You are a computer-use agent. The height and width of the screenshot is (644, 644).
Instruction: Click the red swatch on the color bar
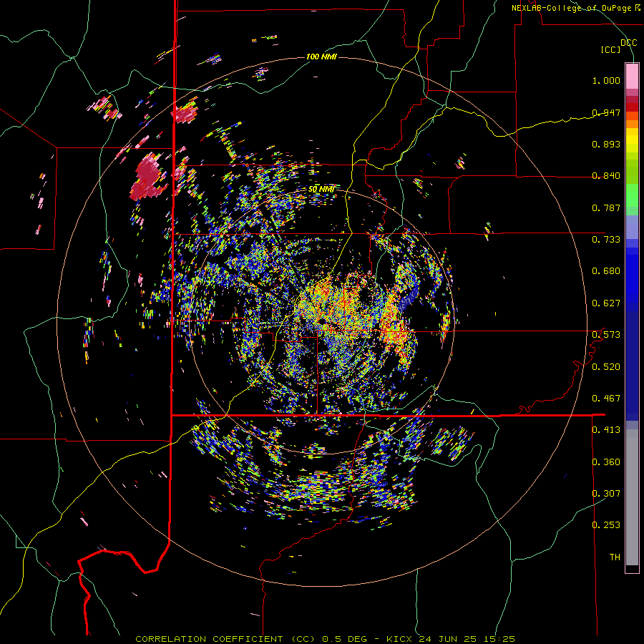pos(632,107)
